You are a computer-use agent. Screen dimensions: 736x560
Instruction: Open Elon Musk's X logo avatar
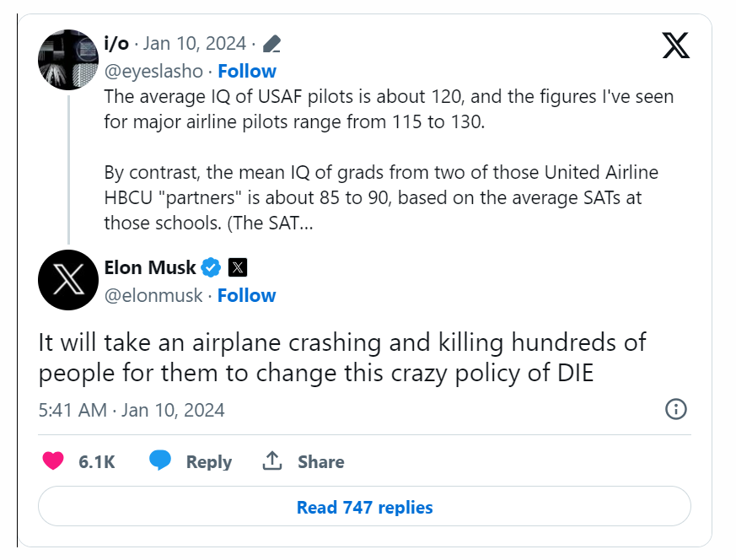click(x=68, y=280)
